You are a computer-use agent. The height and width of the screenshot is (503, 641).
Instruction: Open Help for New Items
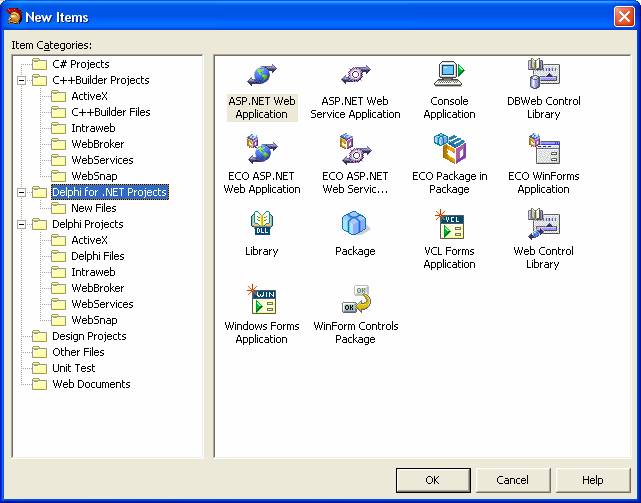click(592, 480)
